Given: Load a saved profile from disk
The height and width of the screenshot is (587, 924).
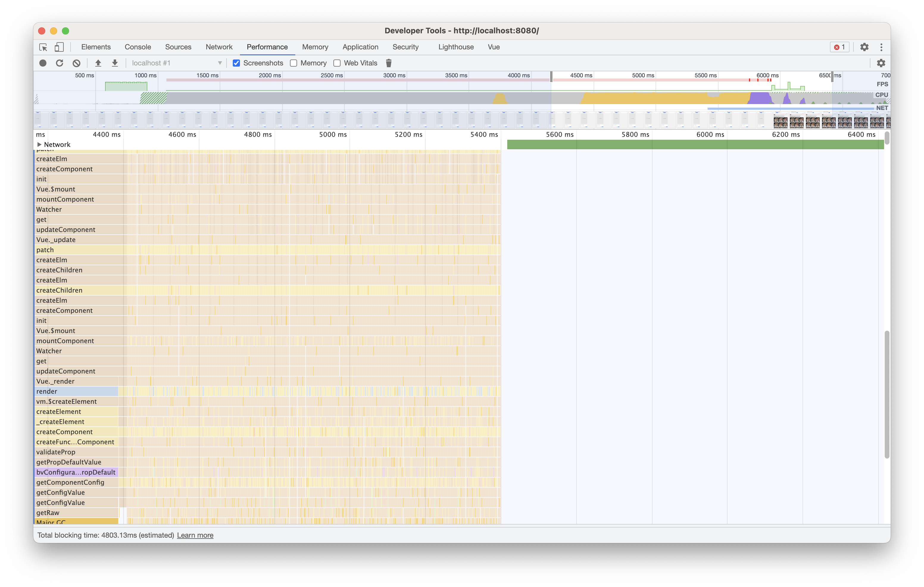Looking at the screenshot, I should [98, 63].
